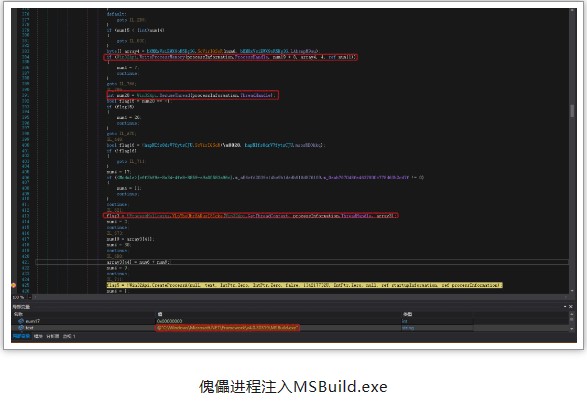Click the text variable's MSBuild.exe path value
The width and height of the screenshot is (587, 401).
[227, 328]
